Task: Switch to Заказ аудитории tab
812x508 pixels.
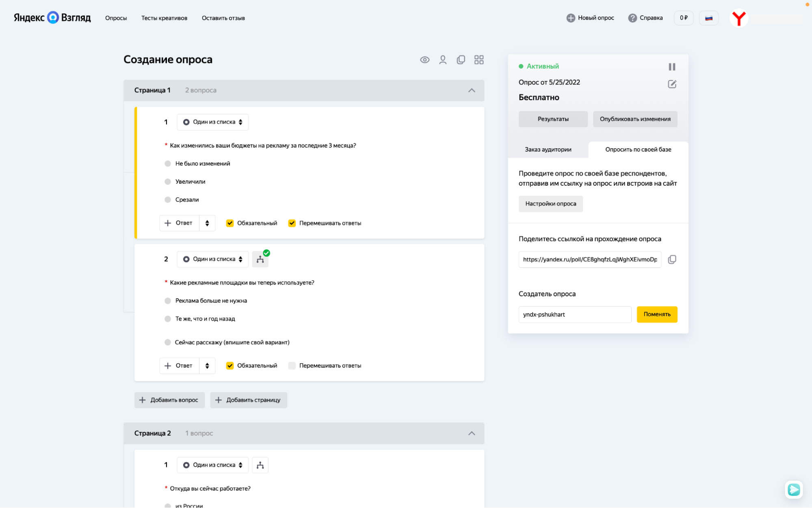Action: 548,150
